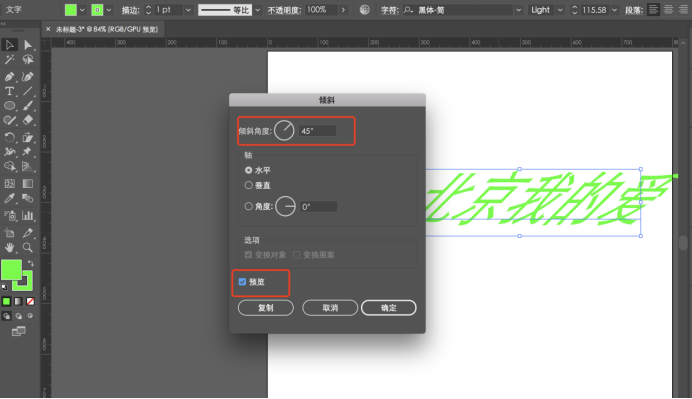
Task: Open the font family 黑体-简 dropdown
Action: click(x=518, y=10)
